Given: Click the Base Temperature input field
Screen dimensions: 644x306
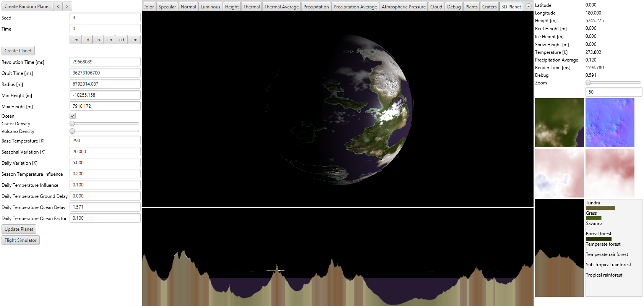Looking at the screenshot, I should (x=105, y=141).
